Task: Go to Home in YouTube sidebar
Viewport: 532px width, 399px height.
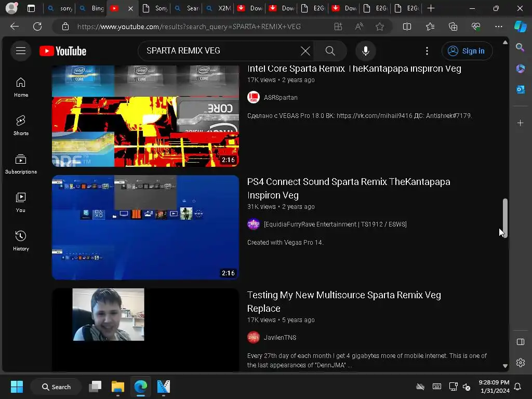Action: [21, 87]
